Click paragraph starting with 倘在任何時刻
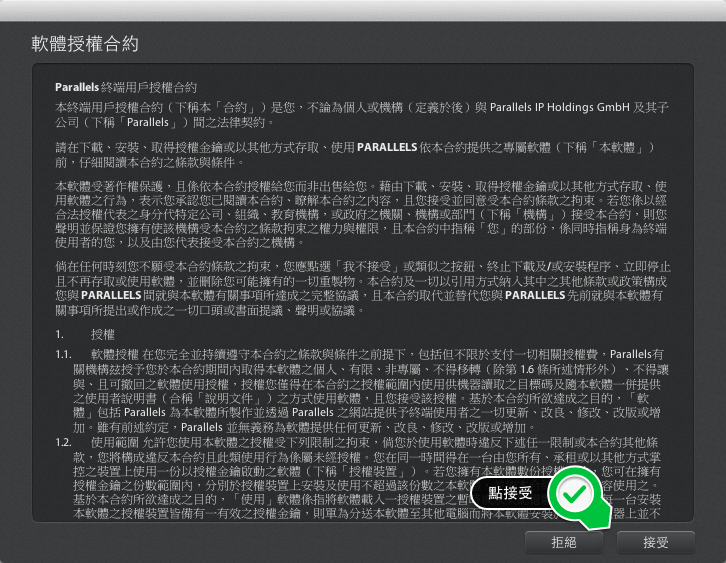This screenshot has width=726, height=563. point(363,288)
